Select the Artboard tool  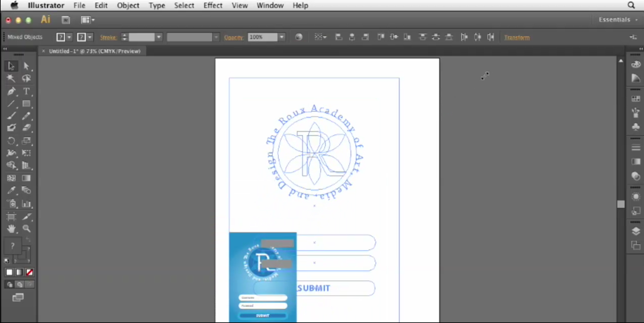click(11, 216)
